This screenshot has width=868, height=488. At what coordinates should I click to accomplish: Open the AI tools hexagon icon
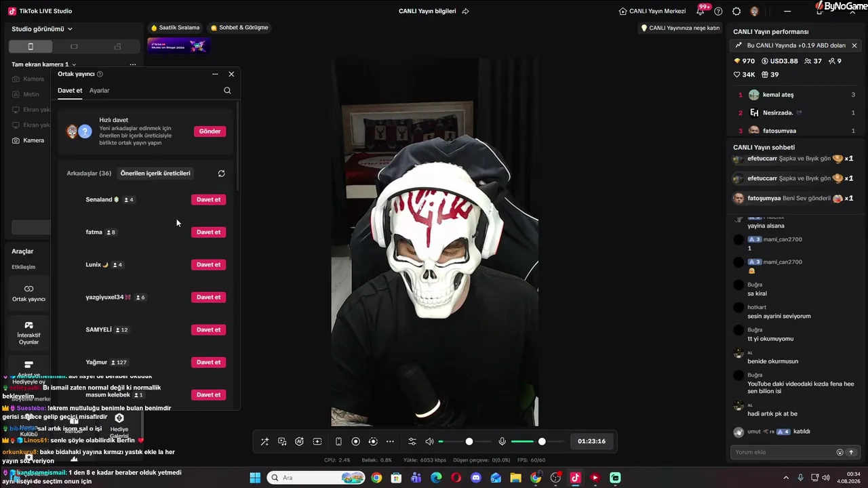pyautogui.click(x=299, y=441)
